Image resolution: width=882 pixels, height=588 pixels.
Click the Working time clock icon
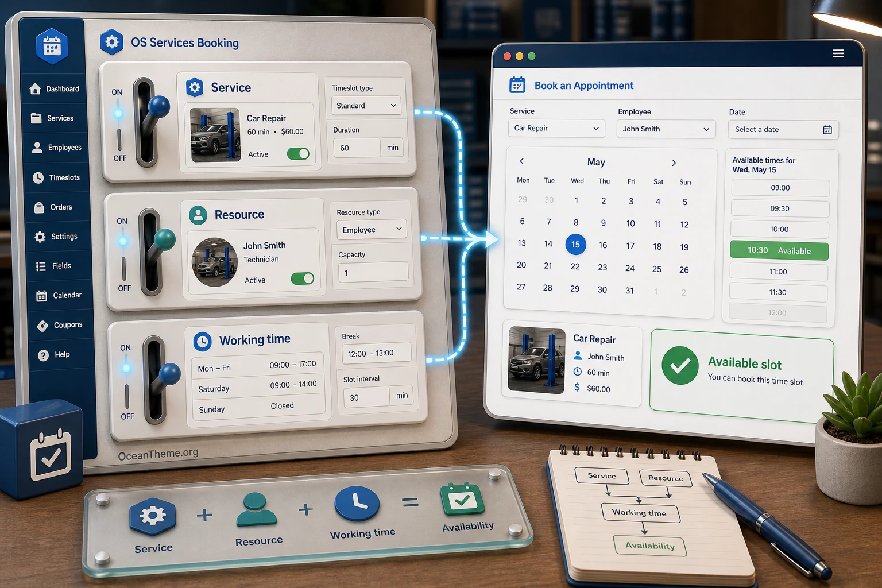(x=202, y=342)
